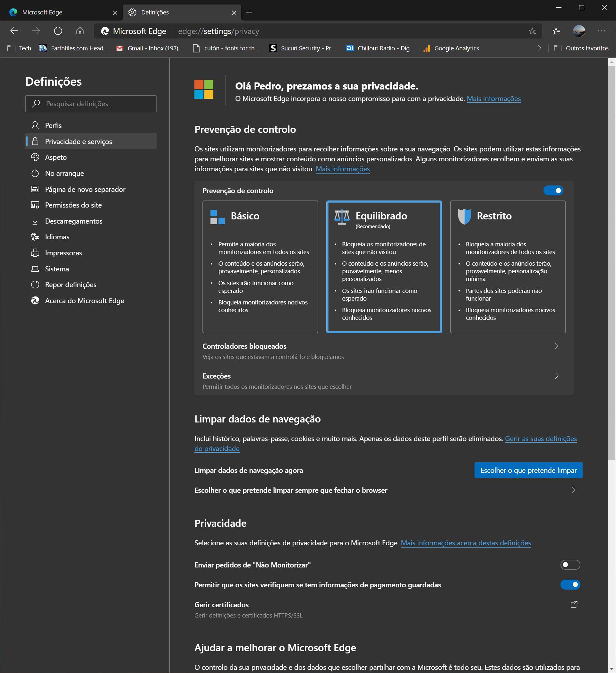Open Repor definições section
Screen dimensions: 616x673
coord(91,285)
